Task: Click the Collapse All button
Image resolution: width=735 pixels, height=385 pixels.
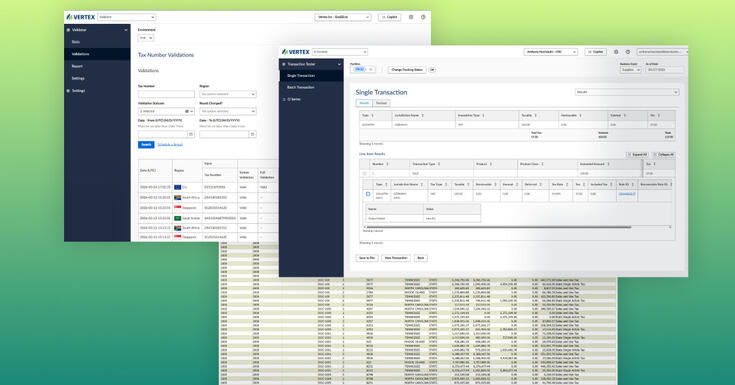Action: pos(663,154)
